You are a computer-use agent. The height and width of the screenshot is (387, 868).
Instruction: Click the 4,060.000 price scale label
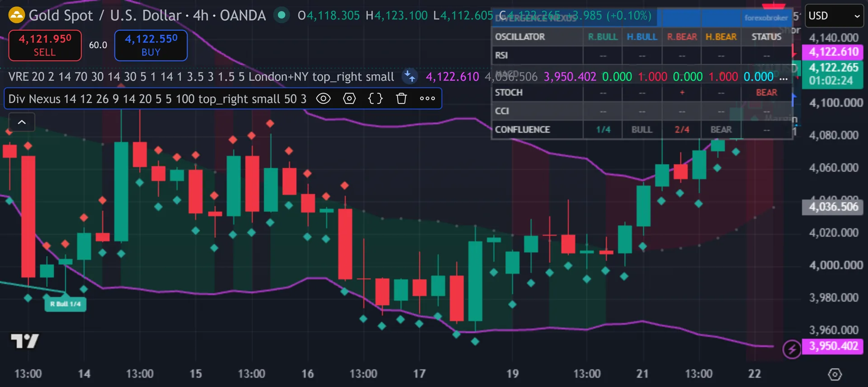pyautogui.click(x=834, y=168)
